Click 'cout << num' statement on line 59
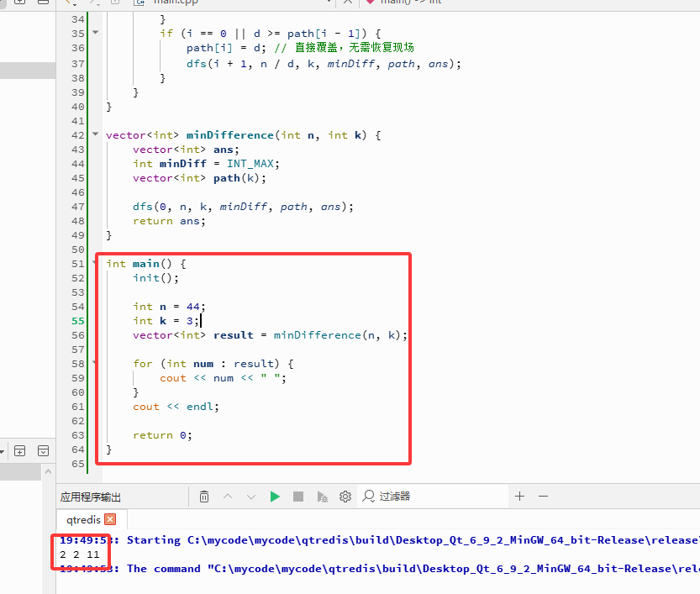 click(x=224, y=378)
